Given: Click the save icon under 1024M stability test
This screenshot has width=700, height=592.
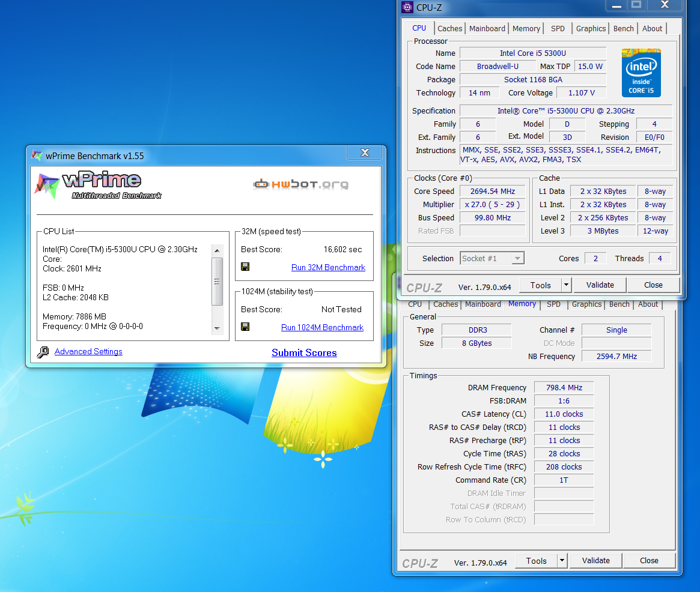Looking at the screenshot, I should point(245,327).
